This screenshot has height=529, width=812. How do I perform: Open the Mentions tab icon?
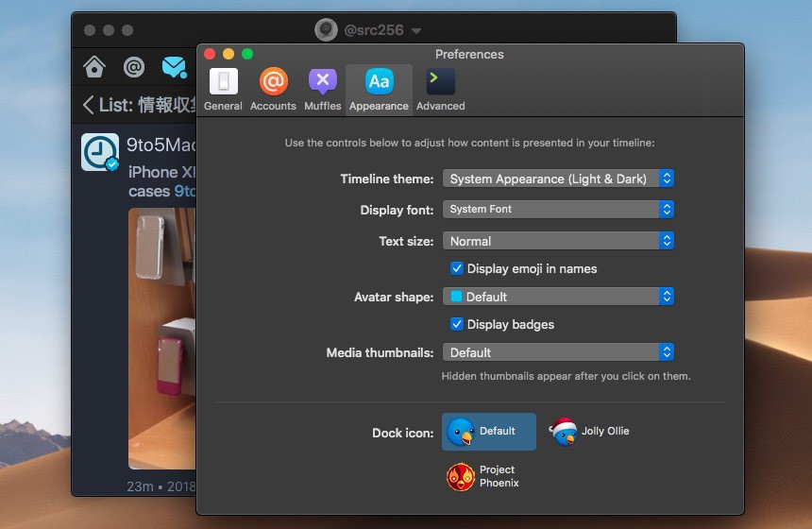coord(134,67)
